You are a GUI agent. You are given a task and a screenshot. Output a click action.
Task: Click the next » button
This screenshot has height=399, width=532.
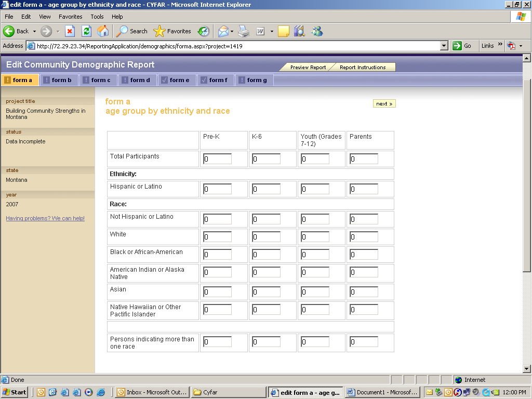[384, 104]
